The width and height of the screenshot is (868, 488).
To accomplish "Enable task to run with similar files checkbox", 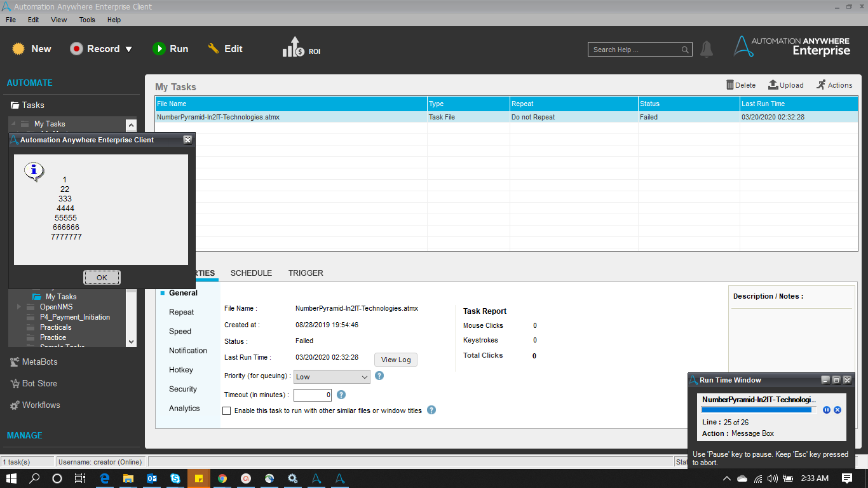I will (227, 411).
